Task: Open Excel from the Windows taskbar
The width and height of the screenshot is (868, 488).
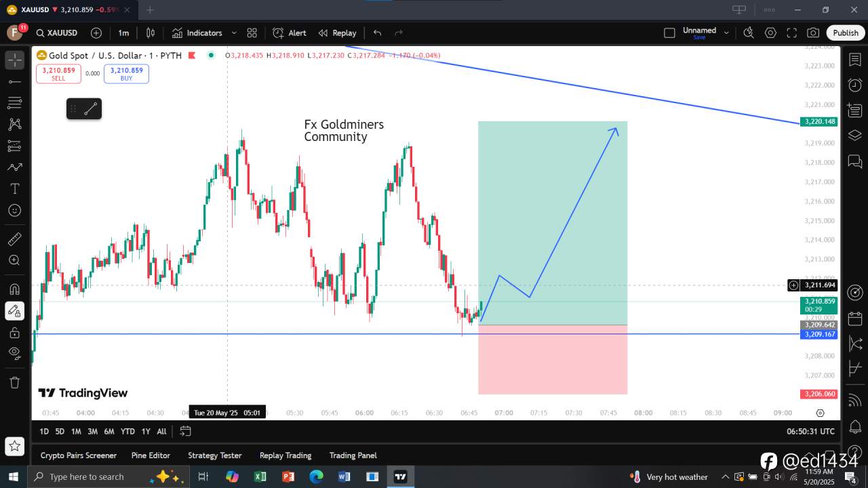Action: click(260, 476)
